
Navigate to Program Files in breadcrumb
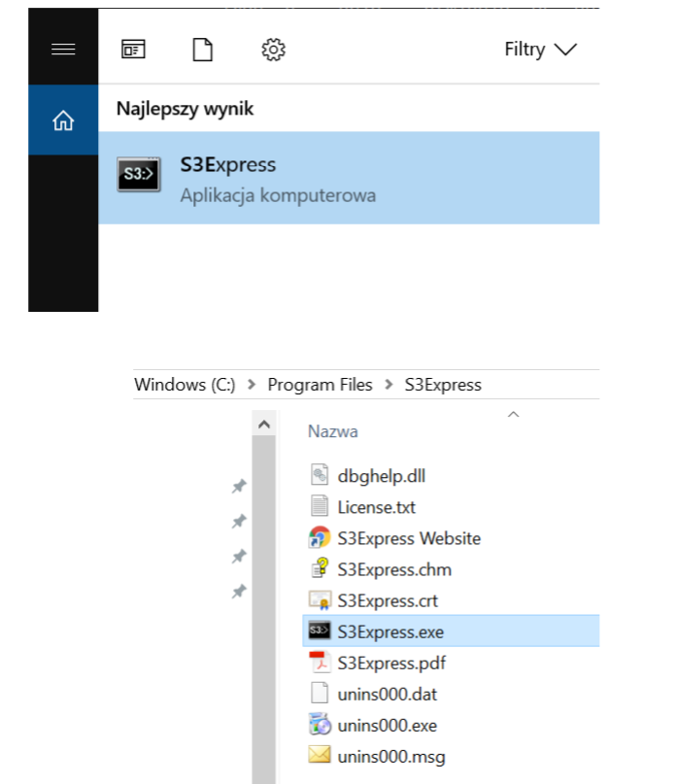click(320, 385)
